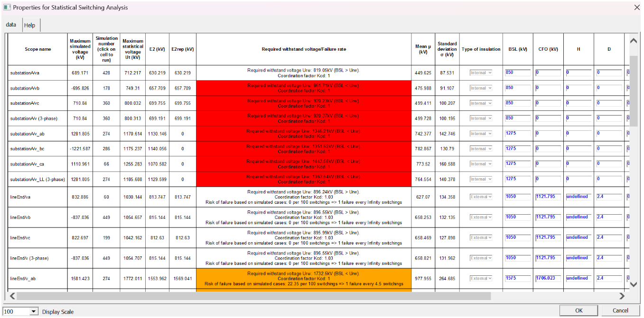Click the horizontal scrollbar right arrow
The height and width of the screenshot is (318, 644).
click(623, 296)
